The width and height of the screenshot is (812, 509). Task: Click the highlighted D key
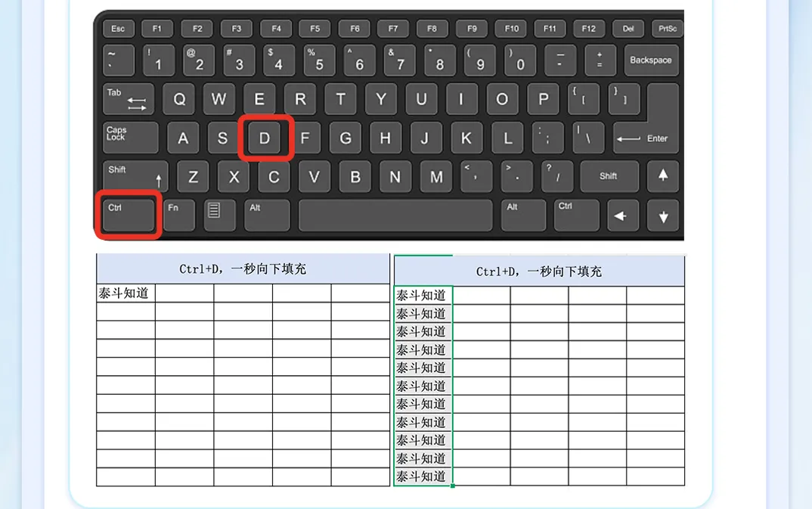tap(265, 138)
